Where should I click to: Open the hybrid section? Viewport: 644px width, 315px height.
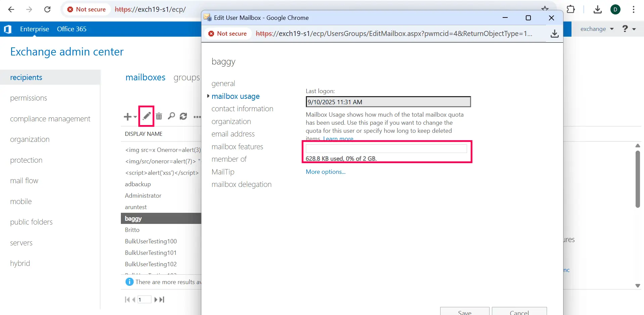(20, 263)
